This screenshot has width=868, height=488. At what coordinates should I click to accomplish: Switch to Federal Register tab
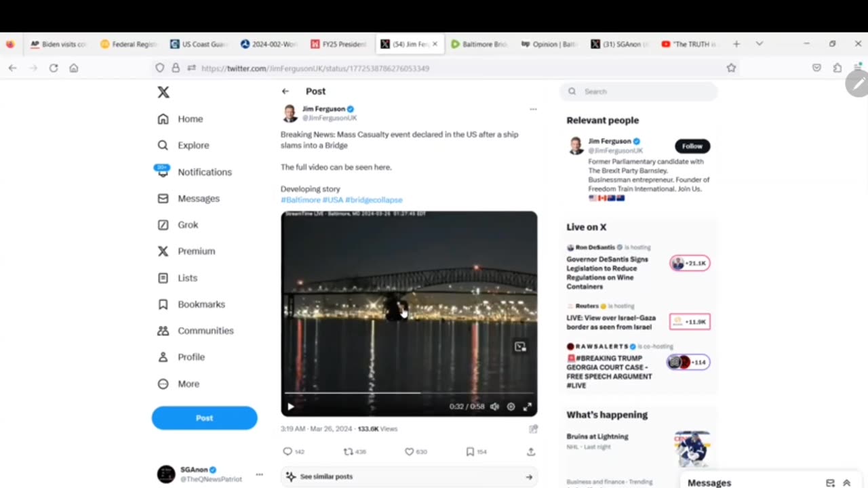(x=128, y=44)
